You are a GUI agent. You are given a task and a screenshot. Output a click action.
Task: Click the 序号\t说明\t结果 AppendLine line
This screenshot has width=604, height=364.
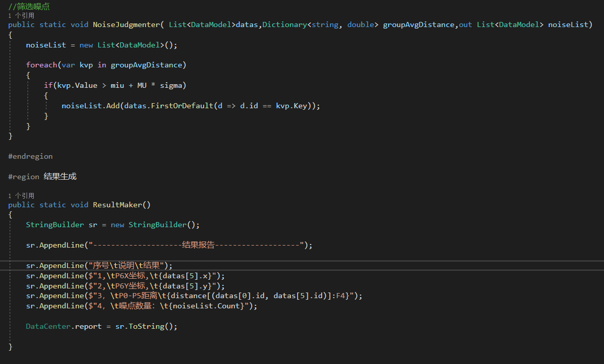100,265
